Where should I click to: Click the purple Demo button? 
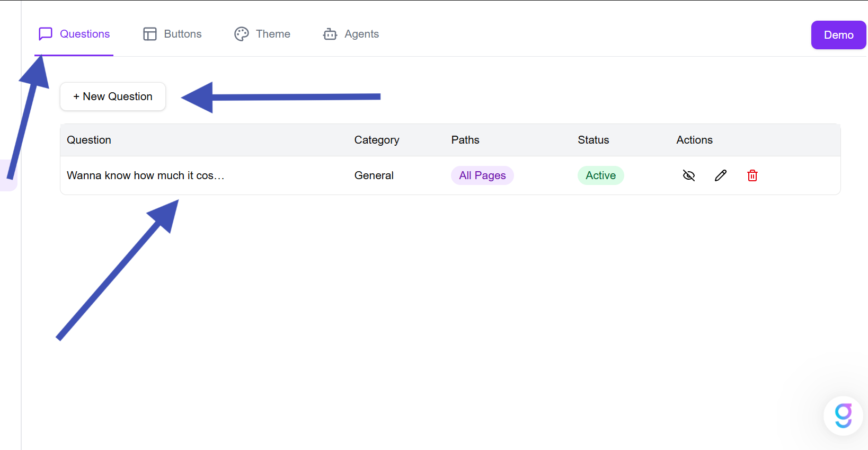pyautogui.click(x=838, y=35)
